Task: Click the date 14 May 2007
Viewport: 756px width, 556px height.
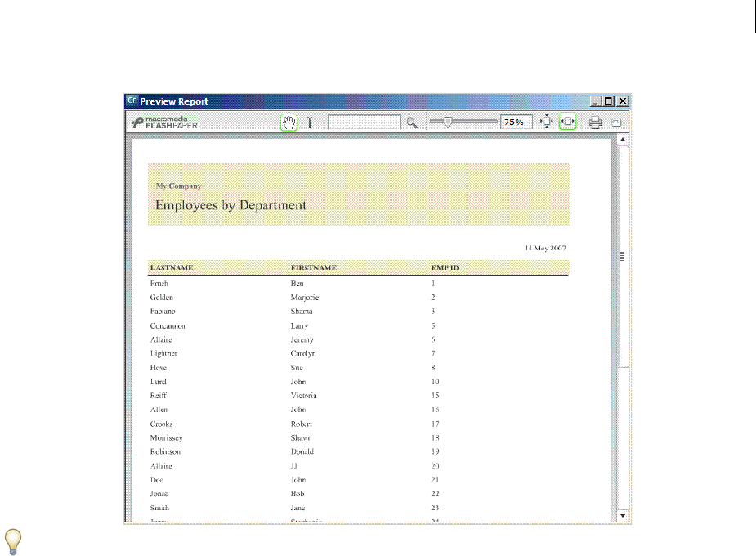Action: tap(545, 248)
